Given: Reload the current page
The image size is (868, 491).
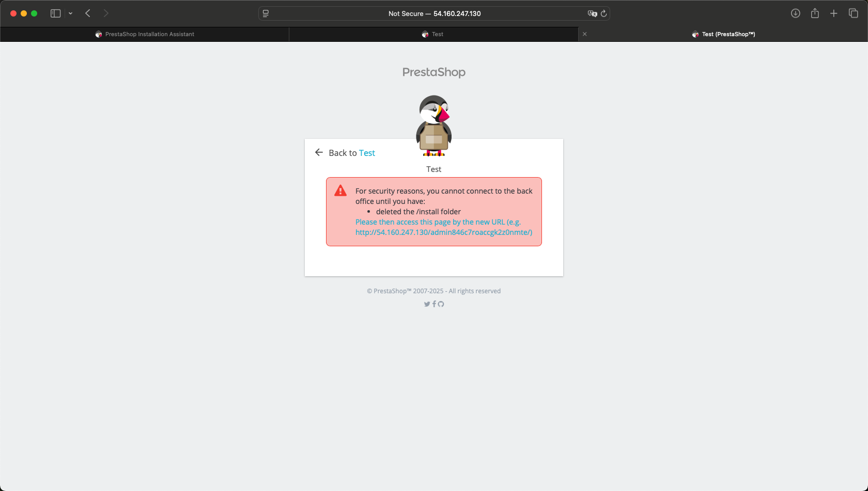Looking at the screenshot, I should (x=603, y=13).
